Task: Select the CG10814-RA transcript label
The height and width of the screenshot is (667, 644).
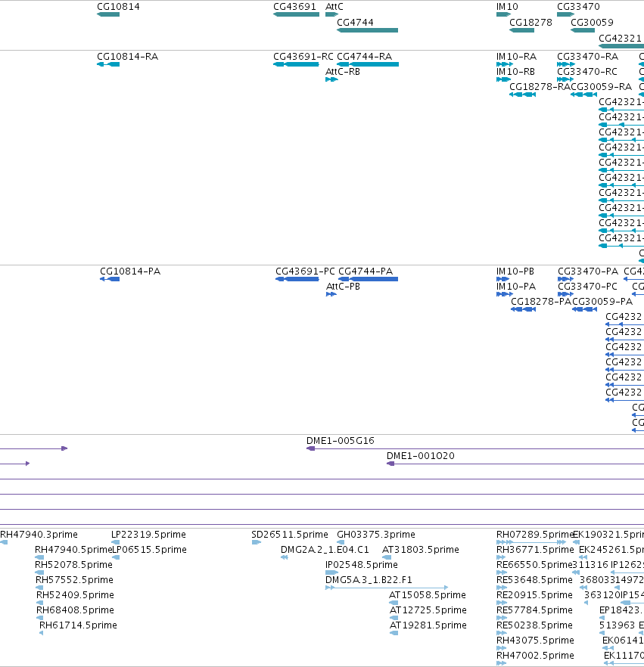Action: click(x=128, y=57)
